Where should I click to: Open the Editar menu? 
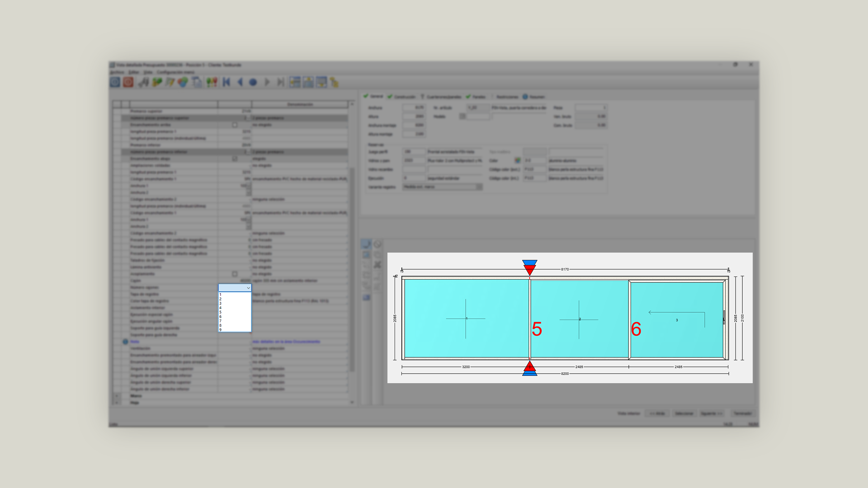click(x=134, y=72)
